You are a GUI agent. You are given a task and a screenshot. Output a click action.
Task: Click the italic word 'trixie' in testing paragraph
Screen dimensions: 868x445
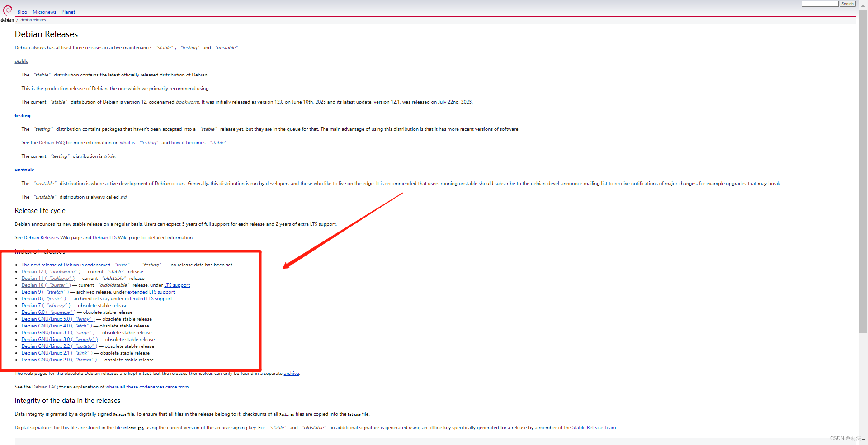click(x=110, y=156)
